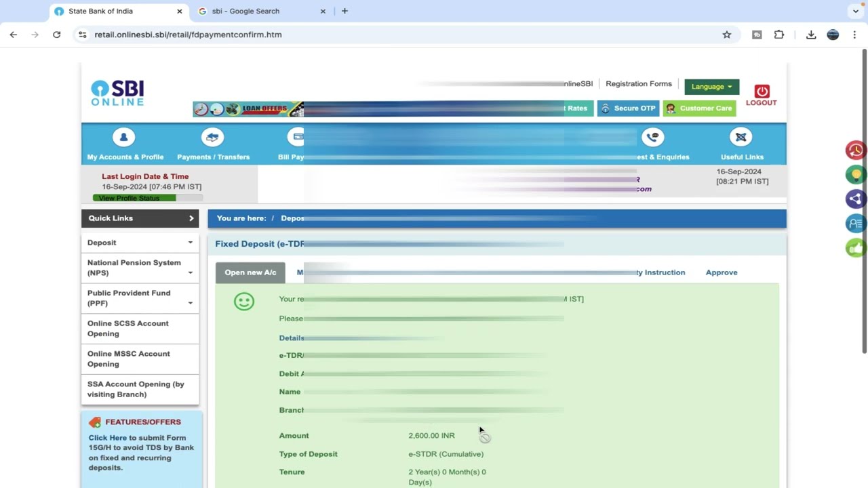
Task: Click the Type of Deposit label
Action: (309, 454)
